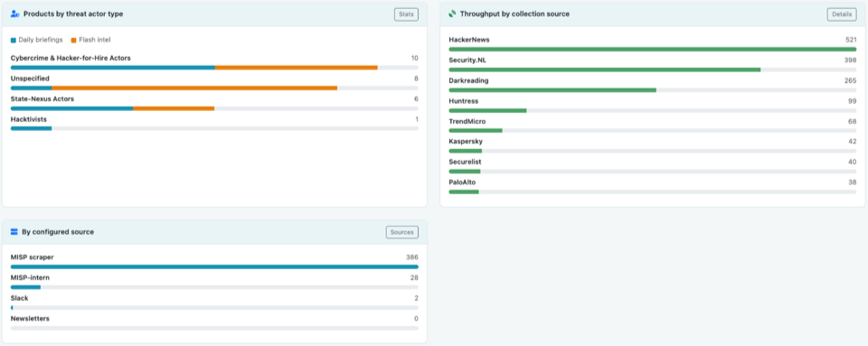Open the Details button
The width and height of the screenshot is (868, 346).
point(842,14)
